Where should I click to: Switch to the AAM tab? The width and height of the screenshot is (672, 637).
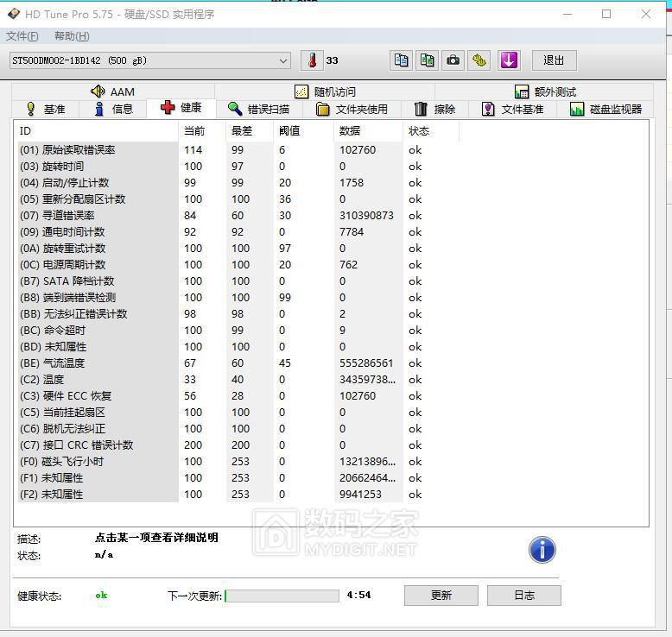[112, 91]
